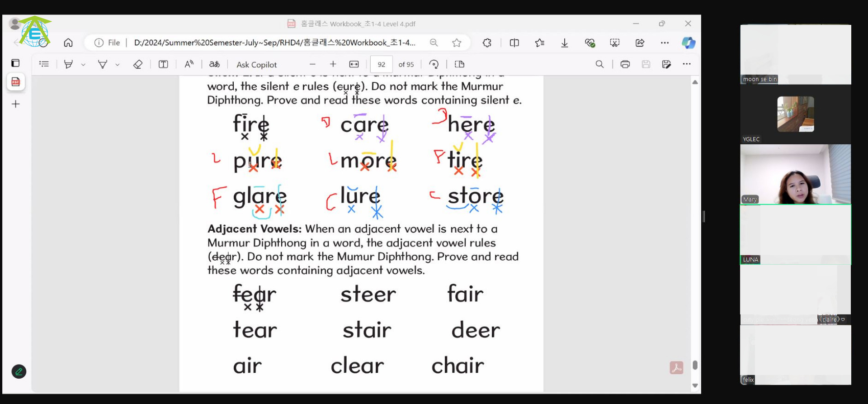Search within the PDF

pyautogui.click(x=599, y=64)
